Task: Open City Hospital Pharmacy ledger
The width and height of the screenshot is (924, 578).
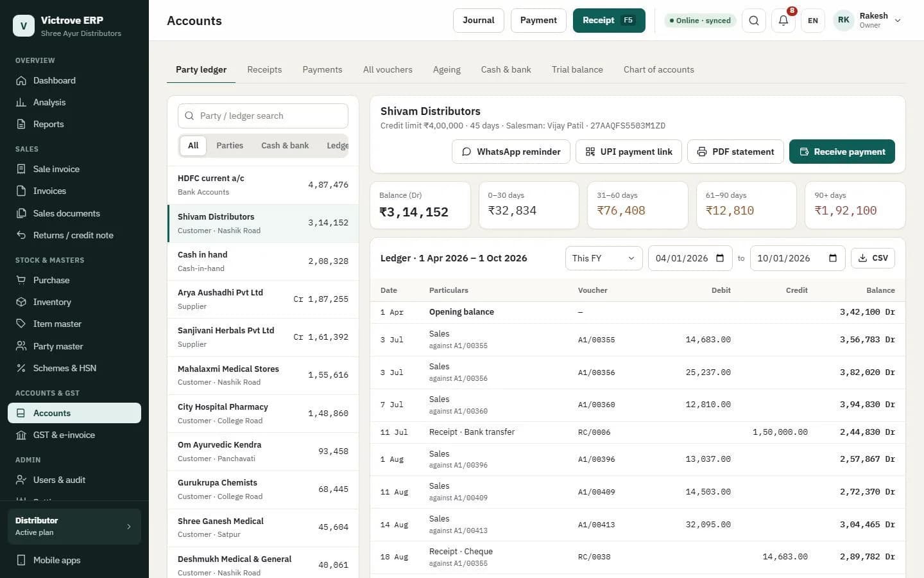Action: pos(263,414)
